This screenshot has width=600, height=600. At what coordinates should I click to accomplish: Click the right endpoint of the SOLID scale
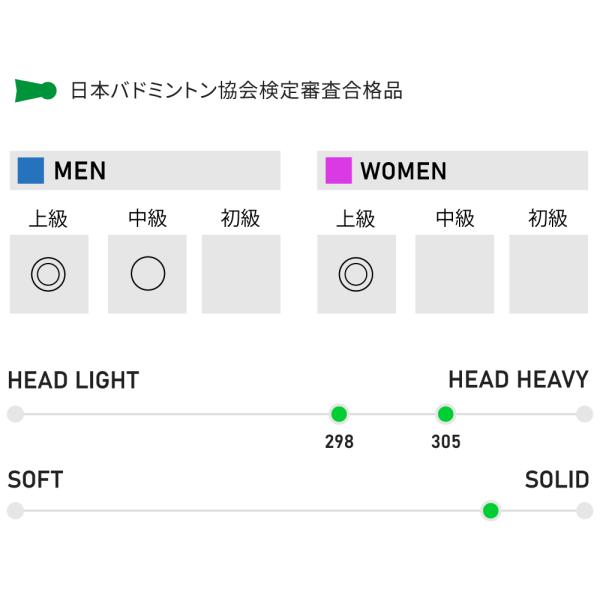[585, 511]
